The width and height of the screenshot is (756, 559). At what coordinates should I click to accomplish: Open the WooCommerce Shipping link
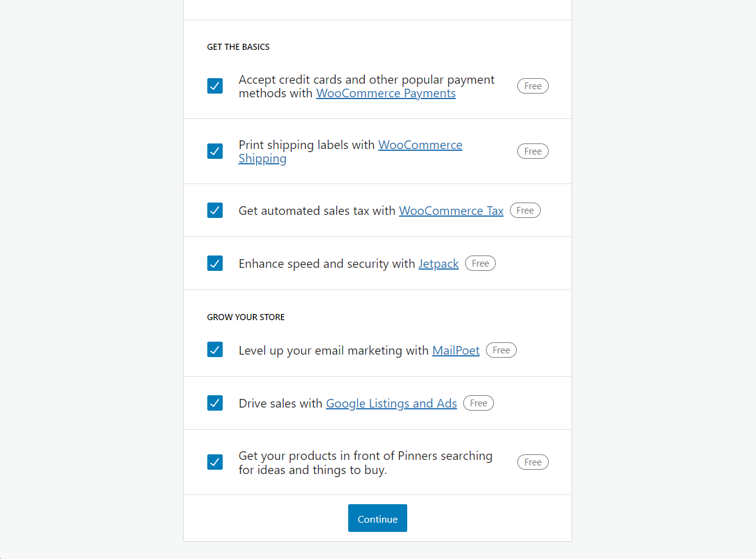pos(420,145)
